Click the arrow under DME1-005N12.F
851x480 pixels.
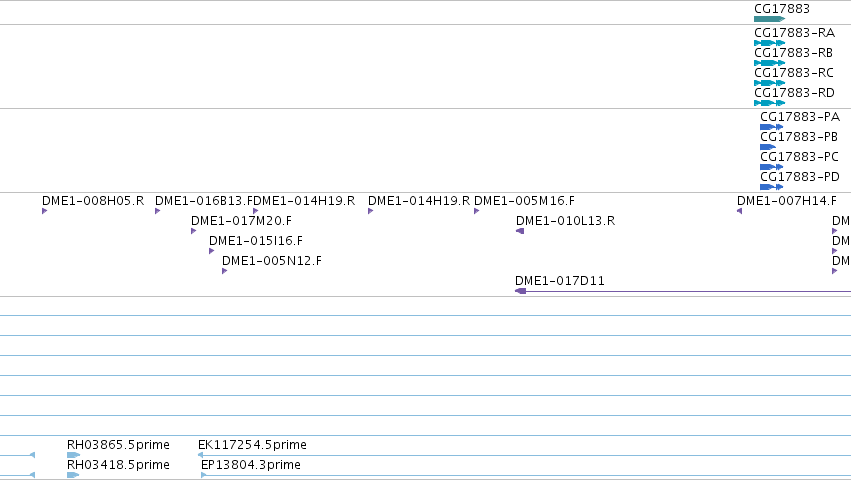coord(224,271)
